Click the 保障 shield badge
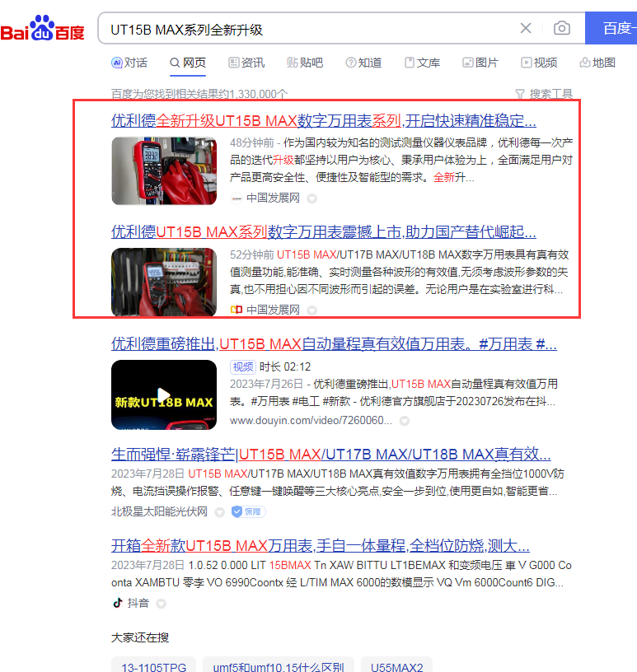The width and height of the screenshot is (637, 672). (248, 511)
